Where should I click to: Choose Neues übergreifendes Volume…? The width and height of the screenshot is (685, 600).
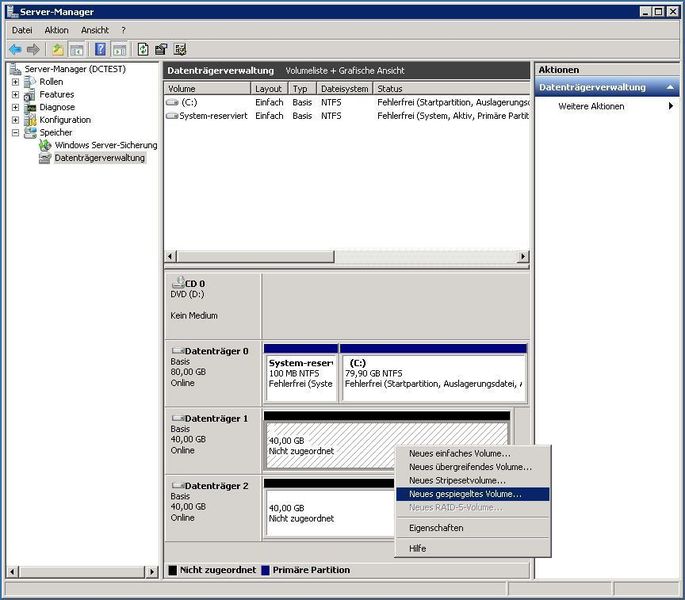click(x=472, y=467)
